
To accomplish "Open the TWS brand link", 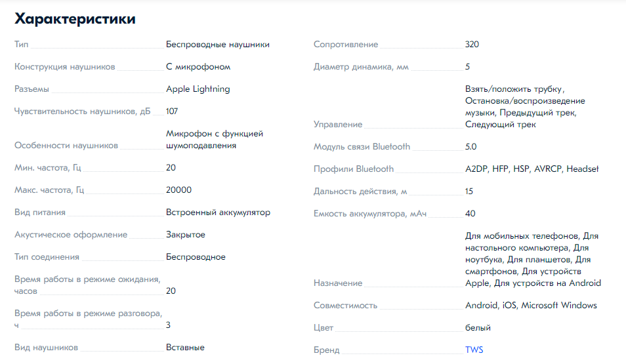I will pyautogui.click(x=474, y=350).
